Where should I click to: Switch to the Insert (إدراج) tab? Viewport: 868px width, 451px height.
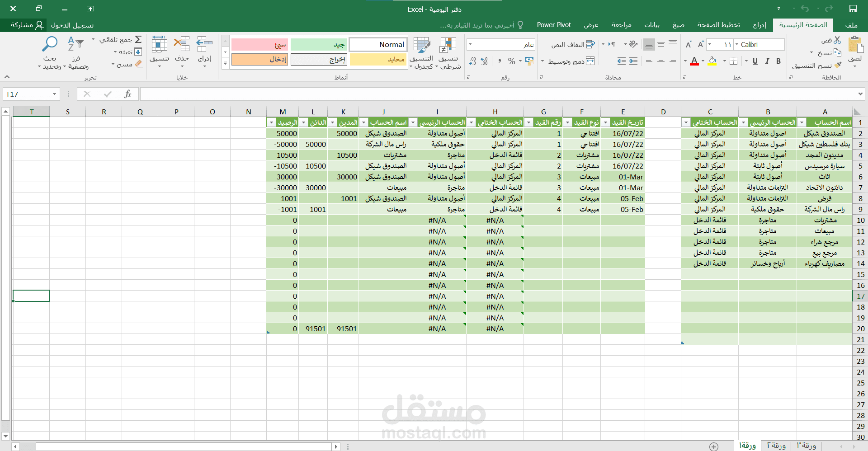pos(759,25)
